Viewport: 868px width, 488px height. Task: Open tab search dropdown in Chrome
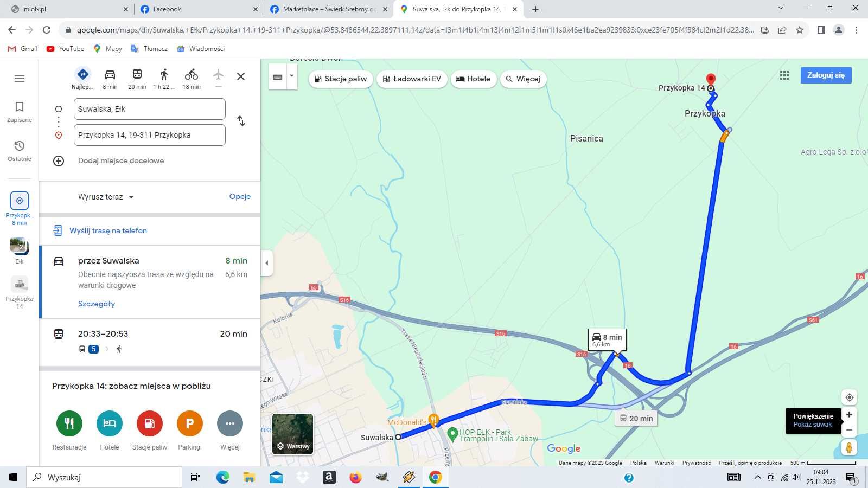[781, 8]
